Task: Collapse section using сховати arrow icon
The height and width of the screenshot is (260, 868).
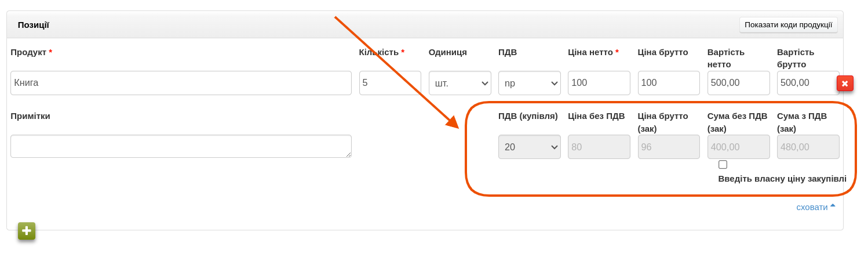Action: [x=833, y=205]
